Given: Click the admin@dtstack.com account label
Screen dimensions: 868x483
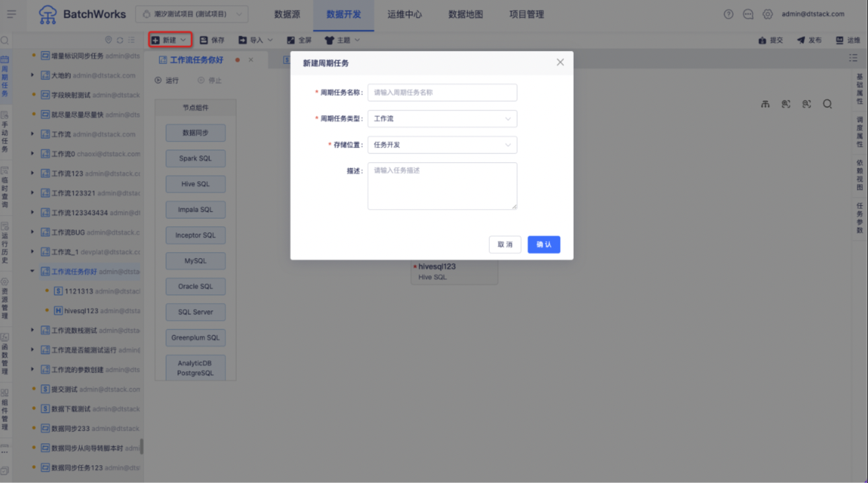Looking at the screenshot, I should pyautogui.click(x=812, y=14).
